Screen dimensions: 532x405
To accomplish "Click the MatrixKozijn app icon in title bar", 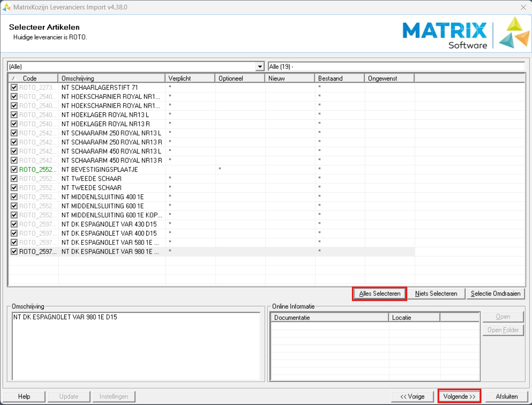I will (6, 7).
